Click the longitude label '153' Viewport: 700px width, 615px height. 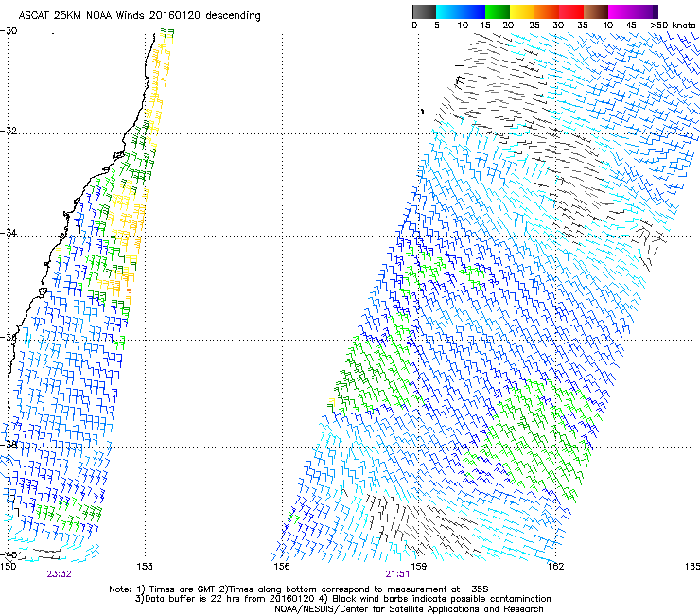(145, 567)
